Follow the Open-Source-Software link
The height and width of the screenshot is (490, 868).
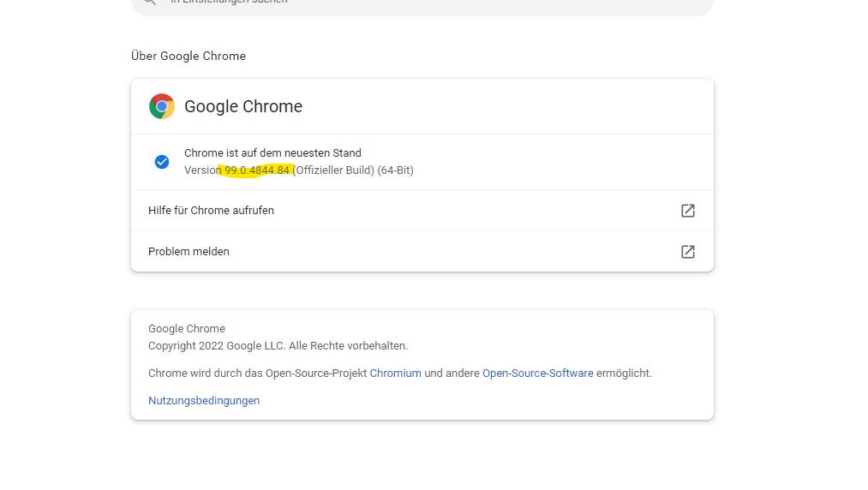(537, 373)
